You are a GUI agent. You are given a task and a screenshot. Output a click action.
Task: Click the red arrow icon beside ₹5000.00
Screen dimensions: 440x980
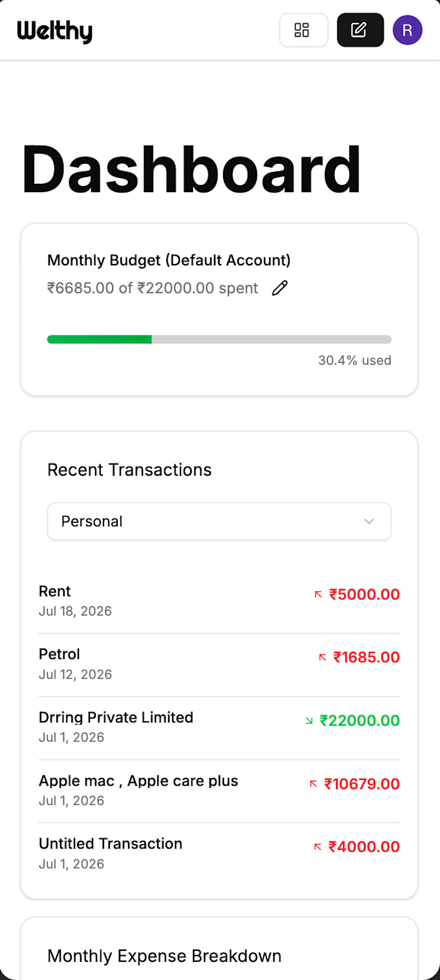(x=318, y=594)
